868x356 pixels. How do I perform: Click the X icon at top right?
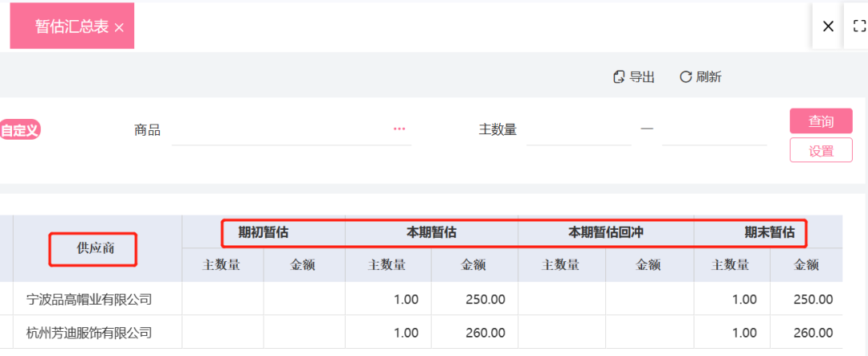[x=828, y=26]
